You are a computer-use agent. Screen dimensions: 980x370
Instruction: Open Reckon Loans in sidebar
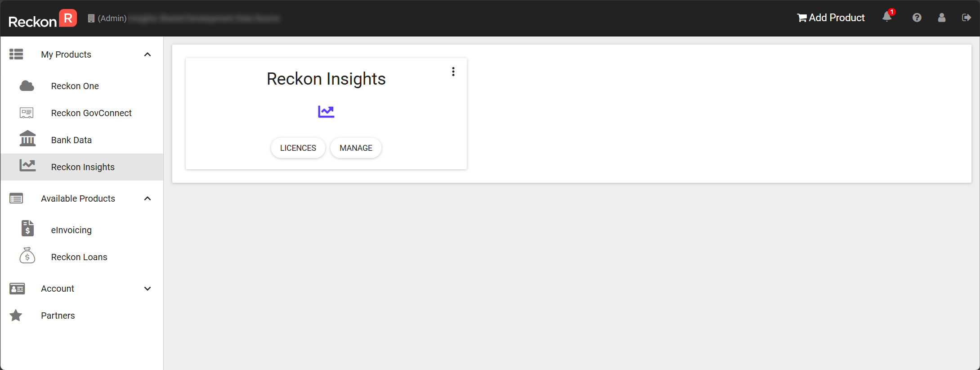tap(79, 257)
